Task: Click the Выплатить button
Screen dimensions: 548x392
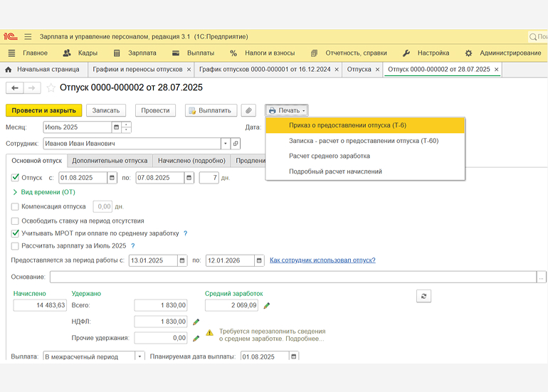Action: pyautogui.click(x=211, y=110)
